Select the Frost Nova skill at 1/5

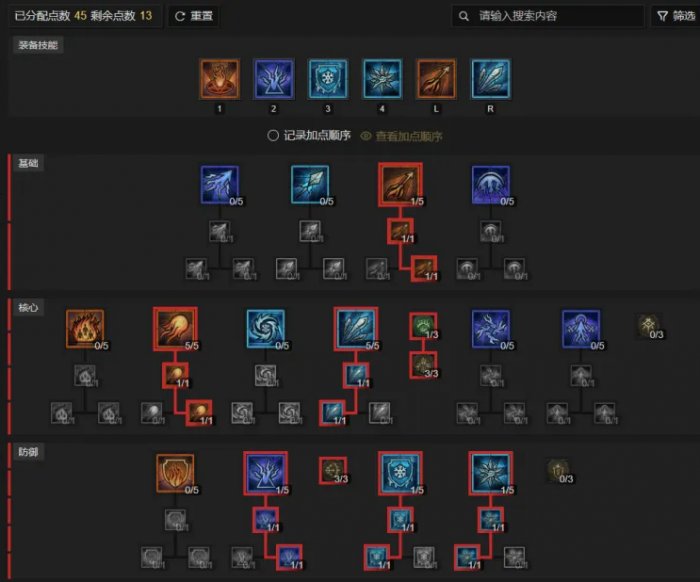pyautogui.click(x=491, y=473)
